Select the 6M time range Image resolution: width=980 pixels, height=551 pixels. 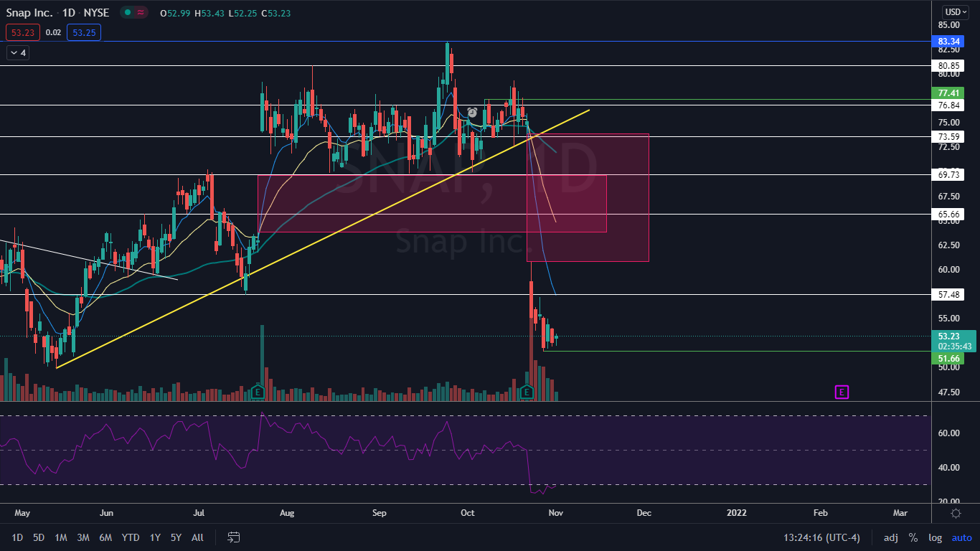(x=105, y=537)
